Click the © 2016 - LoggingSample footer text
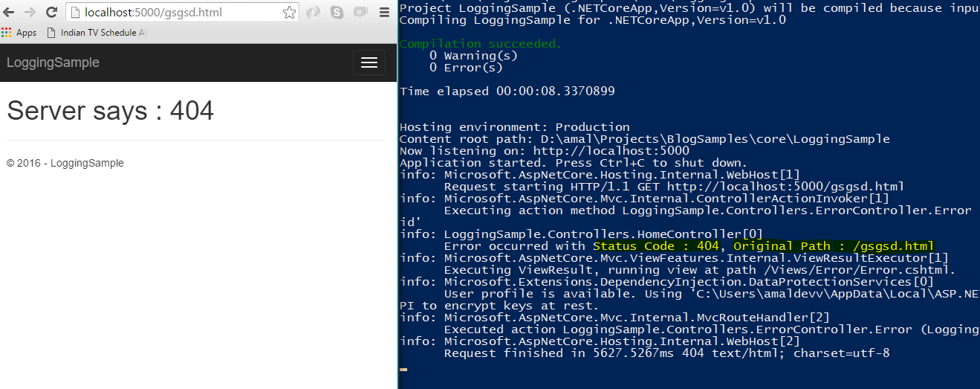The height and width of the screenshot is (389, 980). [x=65, y=163]
